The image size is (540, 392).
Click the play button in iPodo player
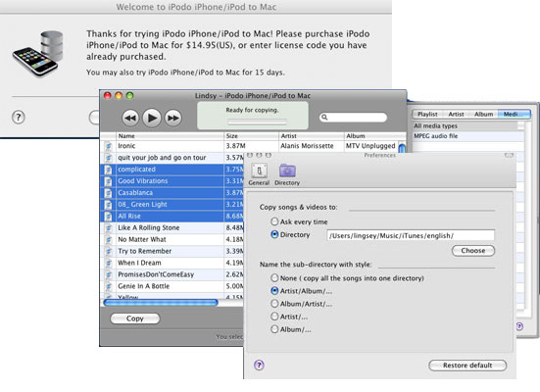[152, 118]
